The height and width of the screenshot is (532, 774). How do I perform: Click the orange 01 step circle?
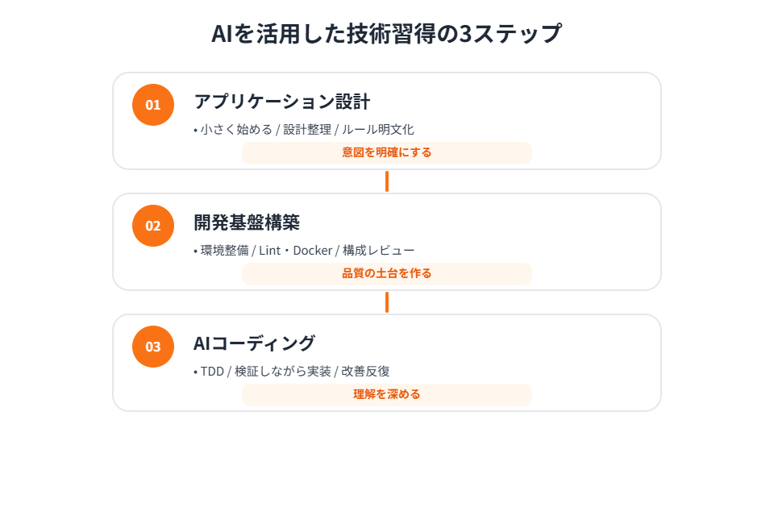pyautogui.click(x=153, y=105)
